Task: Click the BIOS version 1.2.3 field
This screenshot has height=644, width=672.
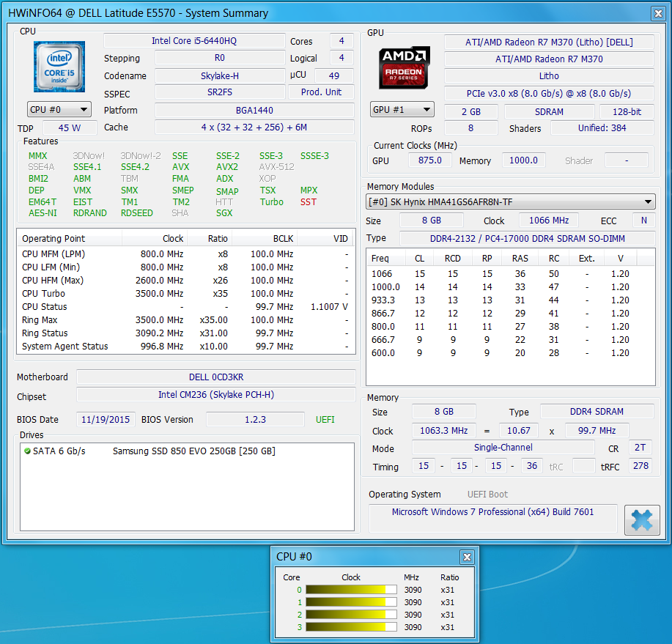Action: click(x=255, y=420)
